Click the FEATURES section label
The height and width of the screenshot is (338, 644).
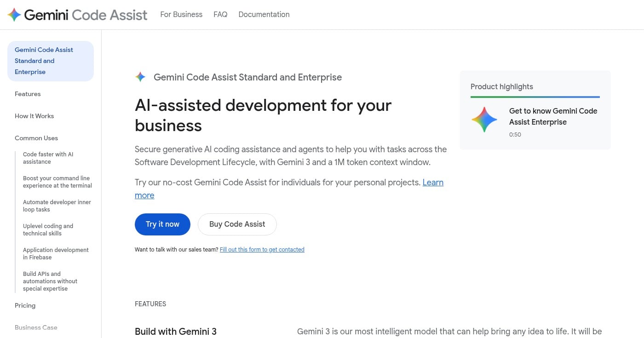coord(150,304)
